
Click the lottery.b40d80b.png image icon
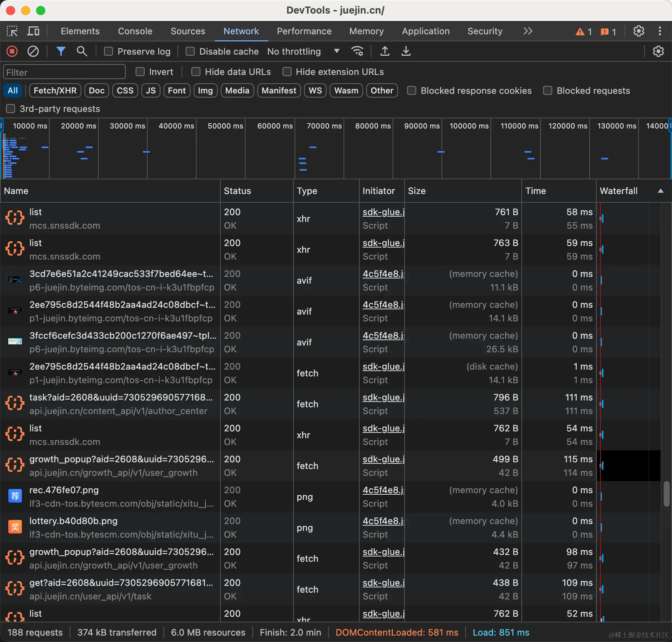tap(15, 527)
